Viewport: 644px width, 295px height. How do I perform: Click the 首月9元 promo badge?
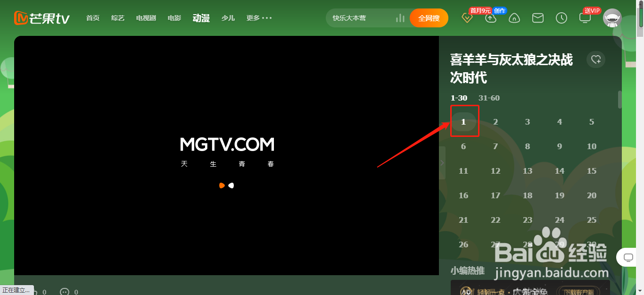pos(480,10)
